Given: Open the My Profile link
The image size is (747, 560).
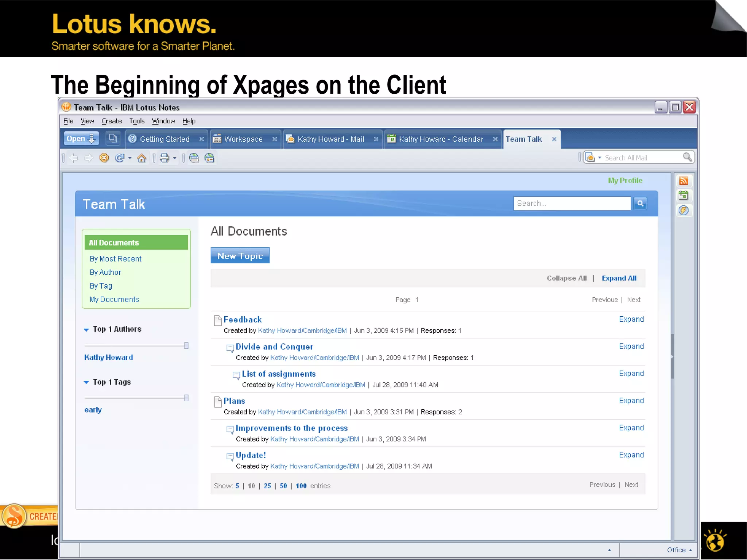Looking at the screenshot, I should 625,181.
